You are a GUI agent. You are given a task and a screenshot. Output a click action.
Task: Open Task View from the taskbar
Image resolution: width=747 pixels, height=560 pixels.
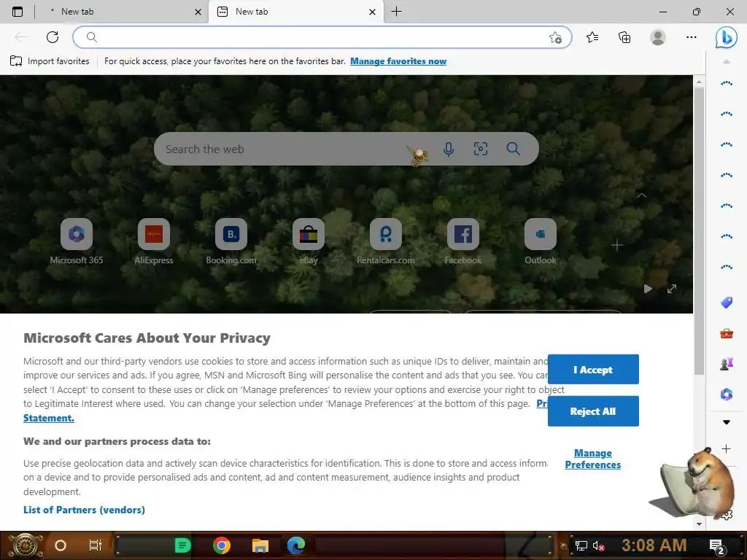[x=96, y=545]
